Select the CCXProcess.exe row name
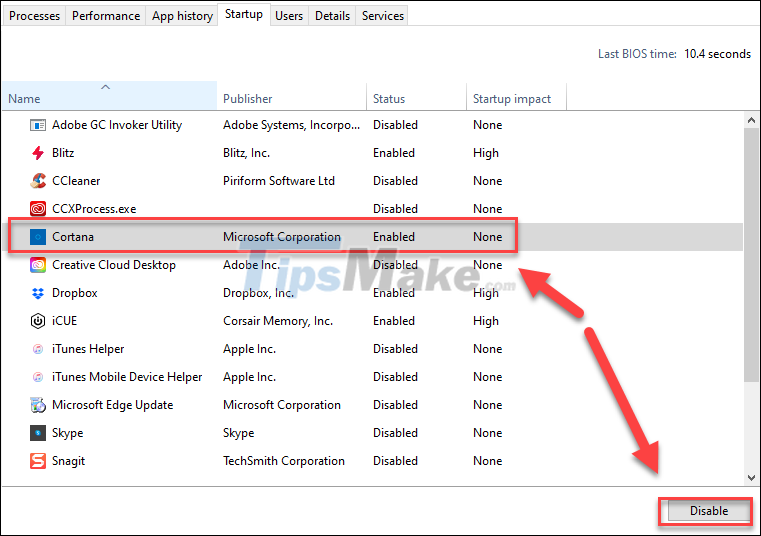Viewport: 761px width, 536px height. point(94,209)
